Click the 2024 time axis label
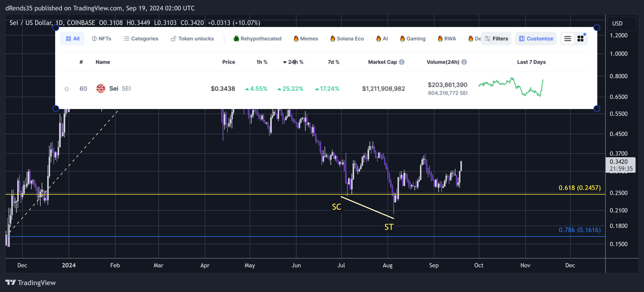 (x=69, y=265)
